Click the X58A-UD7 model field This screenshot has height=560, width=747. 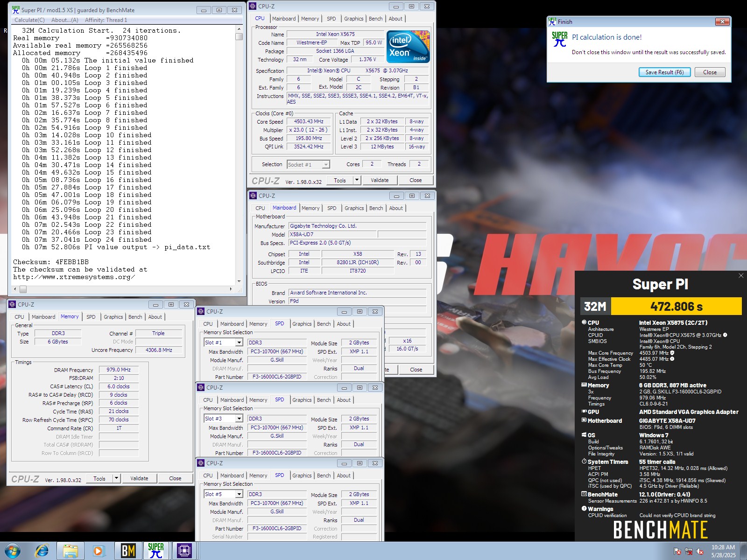pos(332,234)
